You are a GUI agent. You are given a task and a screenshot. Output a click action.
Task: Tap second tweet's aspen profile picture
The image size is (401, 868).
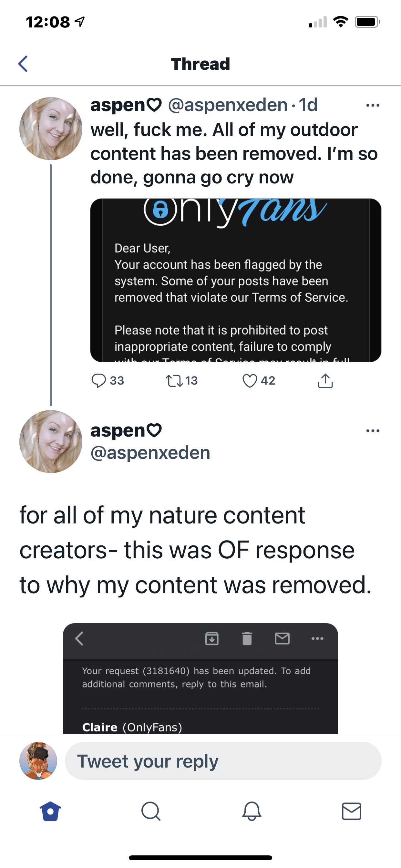click(51, 441)
